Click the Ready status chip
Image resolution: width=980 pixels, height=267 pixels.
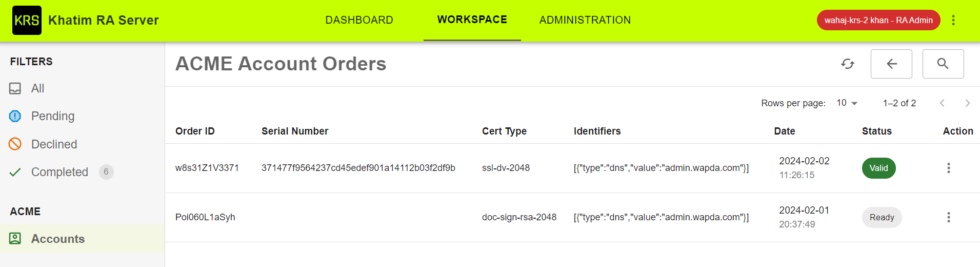coord(882,217)
